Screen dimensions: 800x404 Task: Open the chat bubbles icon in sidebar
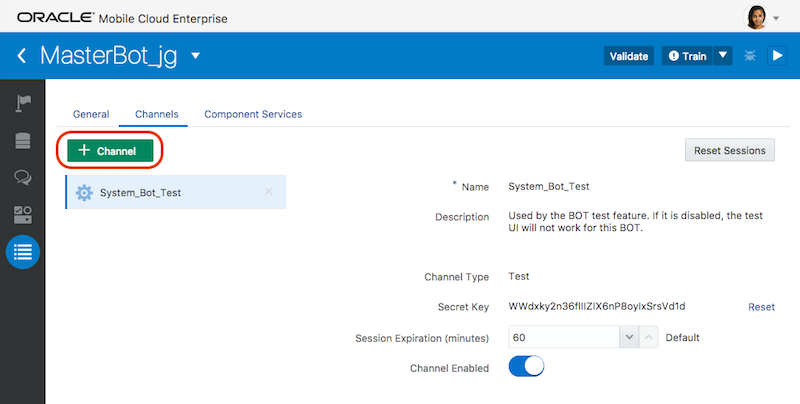(x=22, y=177)
